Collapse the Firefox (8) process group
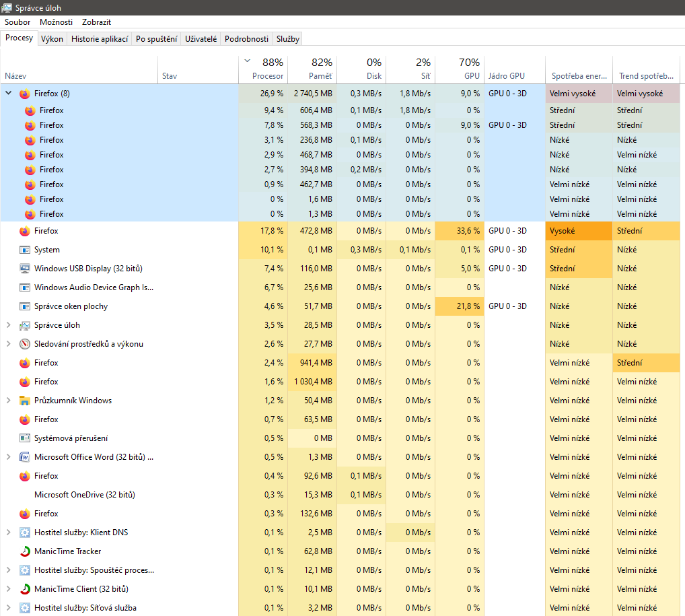Image resolution: width=685 pixels, height=616 pixels. (9, 94)
